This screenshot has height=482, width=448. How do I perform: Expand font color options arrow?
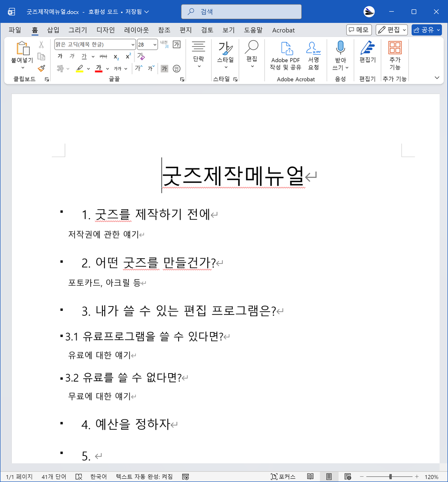pos(107,69)
